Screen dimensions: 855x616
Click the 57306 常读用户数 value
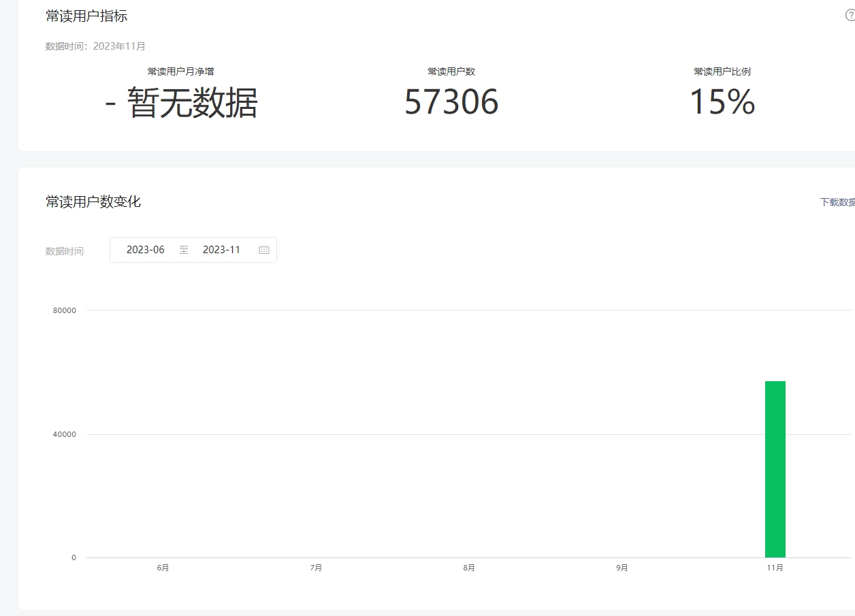pyautogui.click(x=451, y=102)
